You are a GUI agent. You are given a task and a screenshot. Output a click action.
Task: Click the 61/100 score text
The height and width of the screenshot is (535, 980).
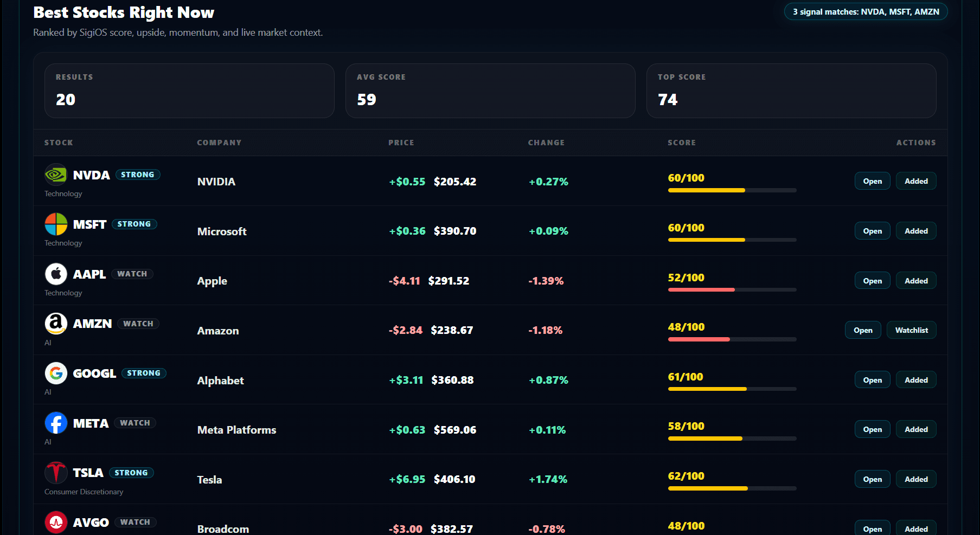(x=686, y=377)
